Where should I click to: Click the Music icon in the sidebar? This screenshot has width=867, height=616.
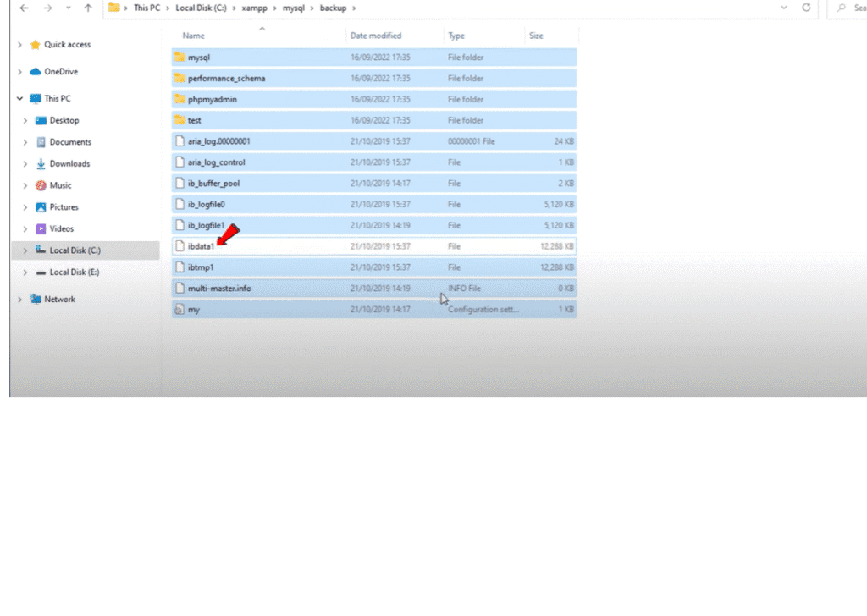[41, 185]
